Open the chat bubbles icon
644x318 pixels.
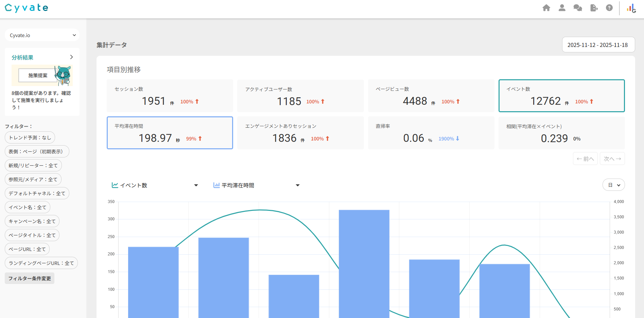tap(577, 8)
